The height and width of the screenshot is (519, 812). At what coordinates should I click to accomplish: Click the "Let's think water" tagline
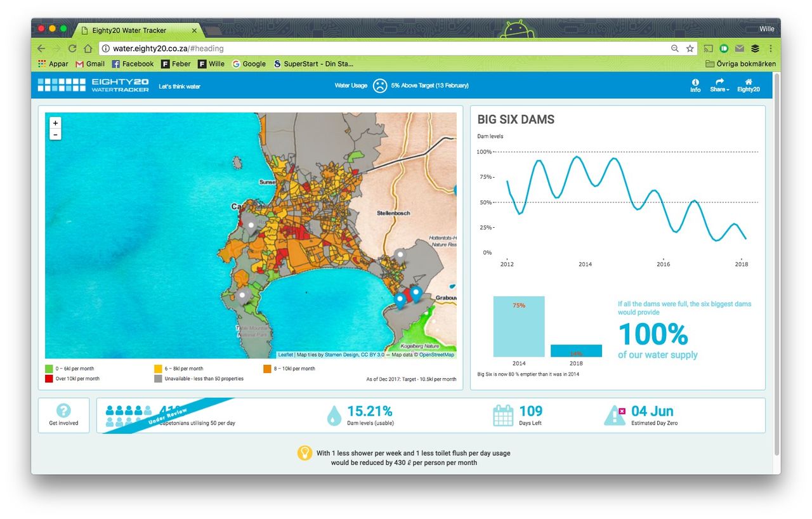180,86
